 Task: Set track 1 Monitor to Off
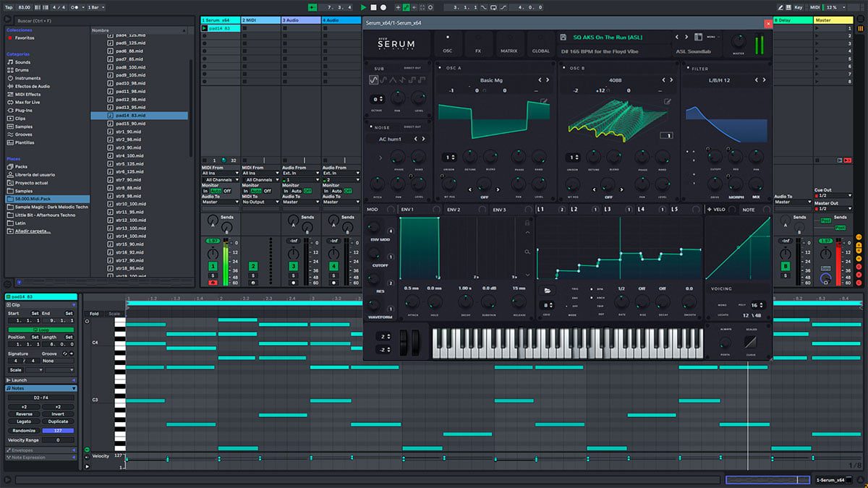coord(227,191)
